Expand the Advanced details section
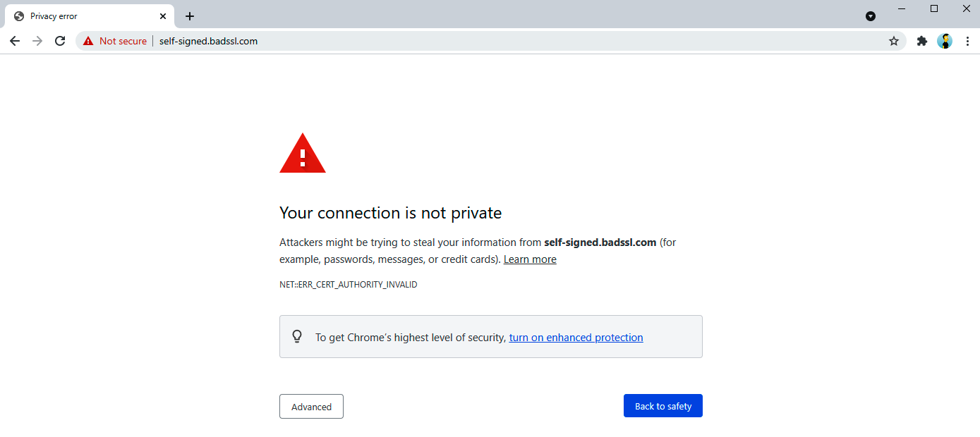980x437 pixels. 311,407
